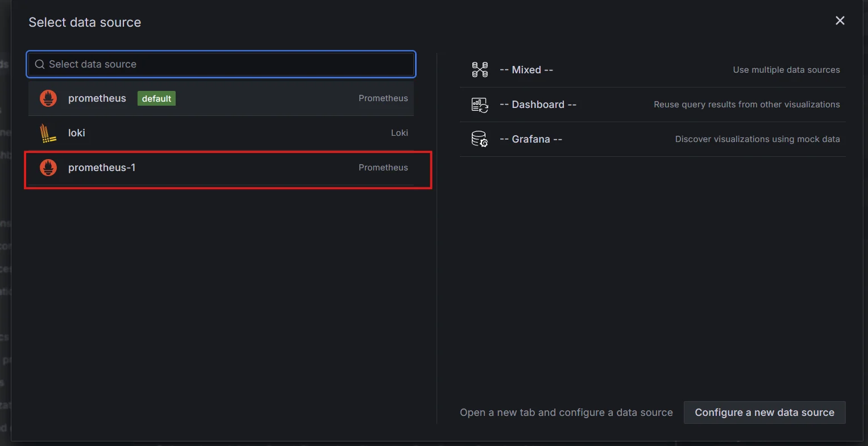Click the Prometheus flame icon beside "prometheus"
The image size is (868, 446).
(48, 98)
